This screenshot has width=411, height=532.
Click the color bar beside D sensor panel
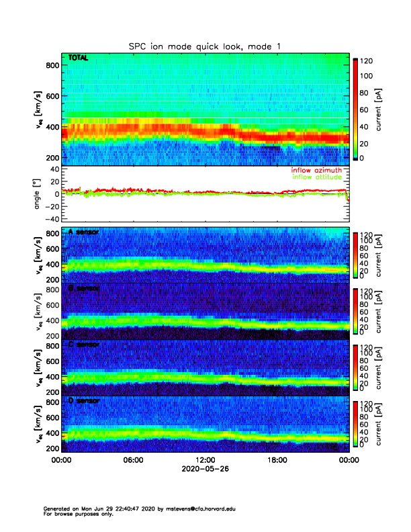(357, 424)
